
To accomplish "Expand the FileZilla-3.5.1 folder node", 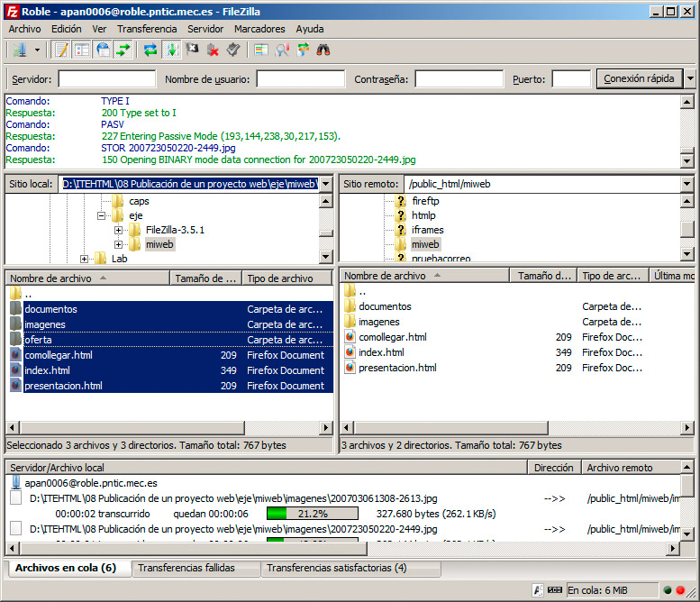I will pos(118,230).
